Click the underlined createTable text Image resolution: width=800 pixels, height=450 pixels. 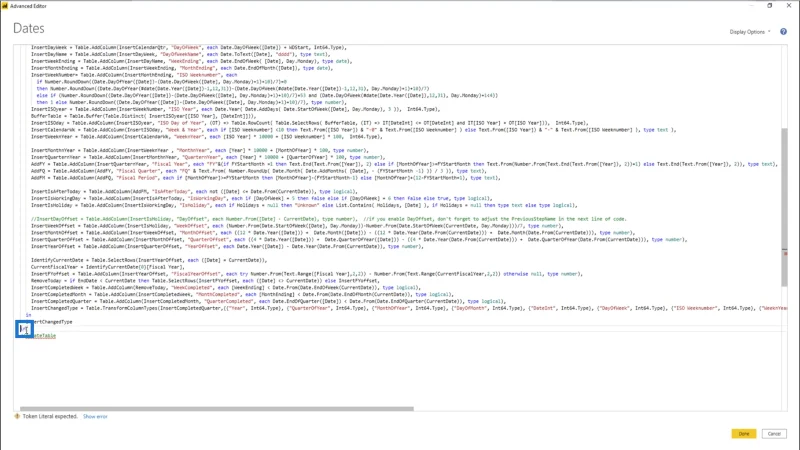coord(41,336)
